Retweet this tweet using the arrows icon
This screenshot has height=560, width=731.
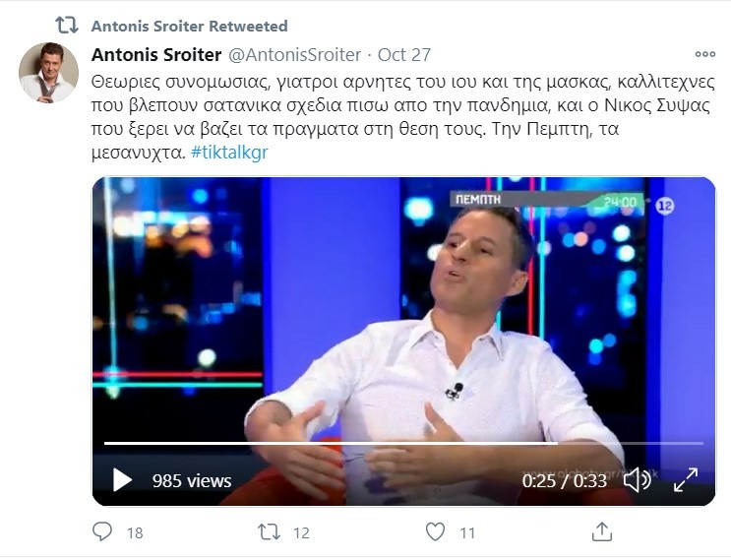coord(269,532)
